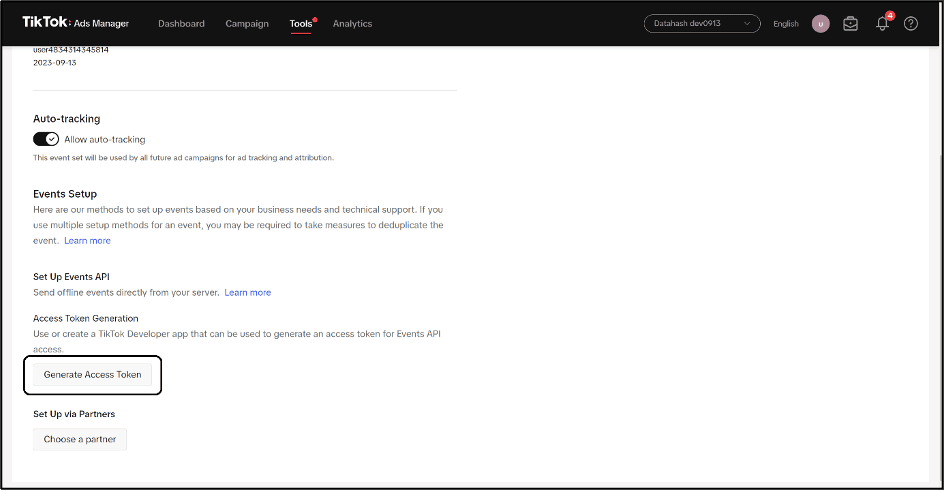The height and width of the screenshot is (491, 945).
Task: Toggle the Allow auto-tracking switch
Action: (x=46, y=139)
